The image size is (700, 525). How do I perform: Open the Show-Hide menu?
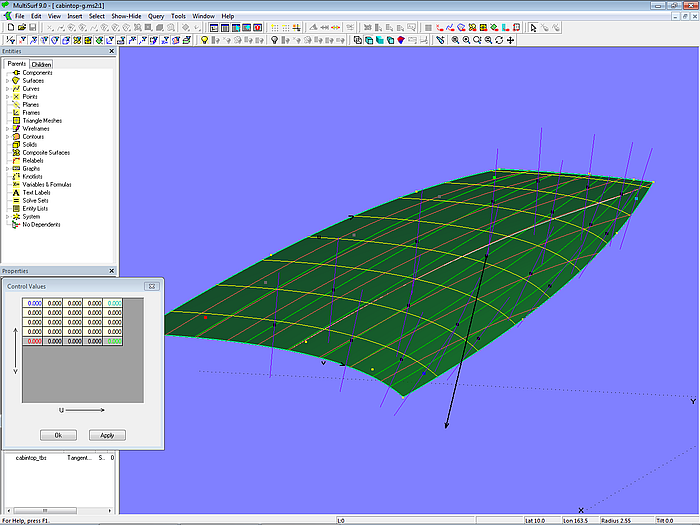pos(126,17)
